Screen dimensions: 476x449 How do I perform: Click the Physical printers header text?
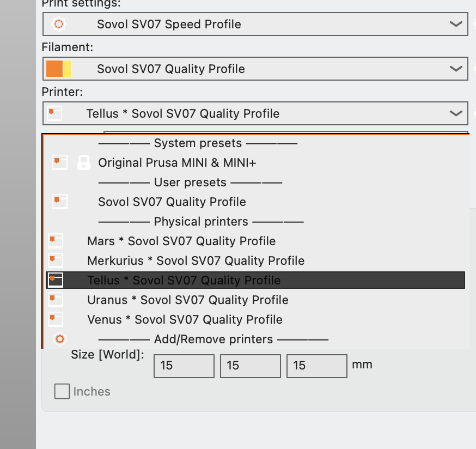201,221
